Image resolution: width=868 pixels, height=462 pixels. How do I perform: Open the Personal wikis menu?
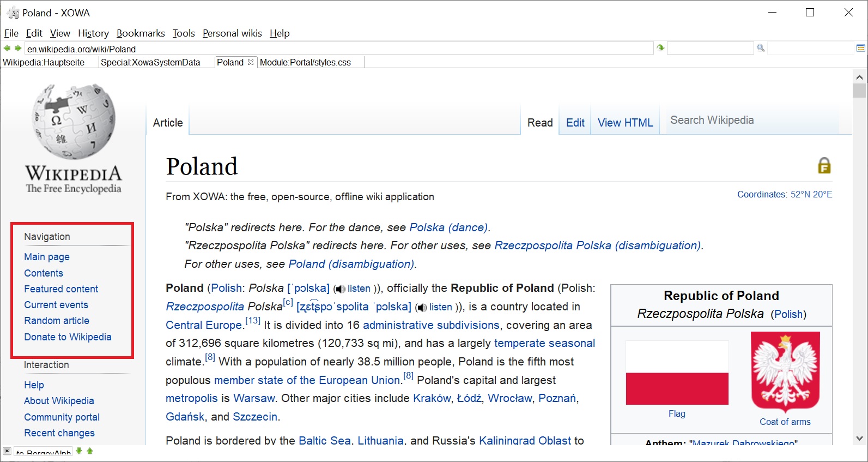(232, 33)
